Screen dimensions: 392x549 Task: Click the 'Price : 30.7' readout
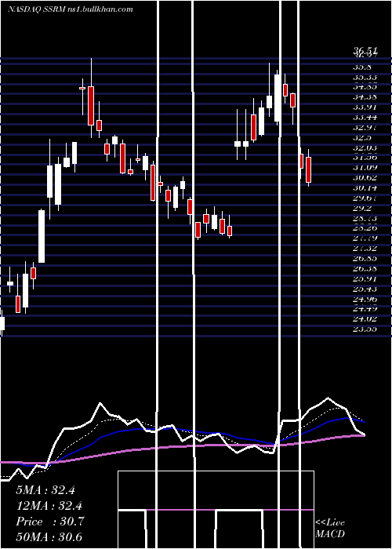[x=49, y=522]
